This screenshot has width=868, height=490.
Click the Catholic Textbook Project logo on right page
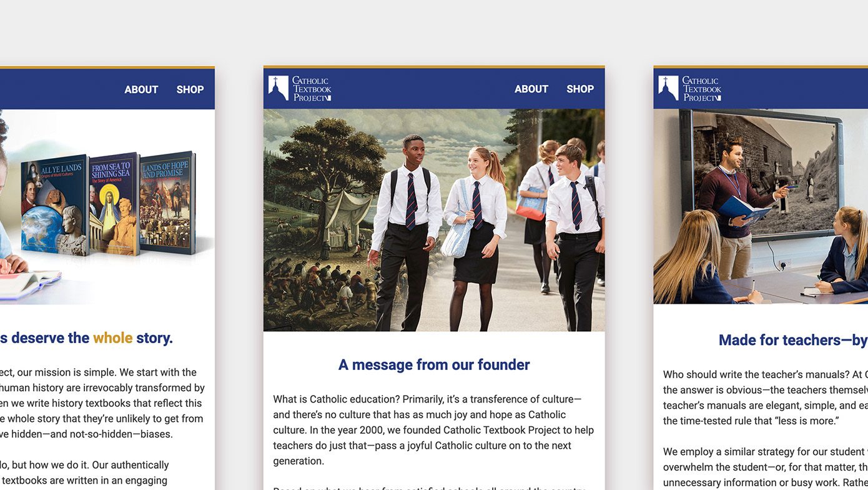pos(690,88)
